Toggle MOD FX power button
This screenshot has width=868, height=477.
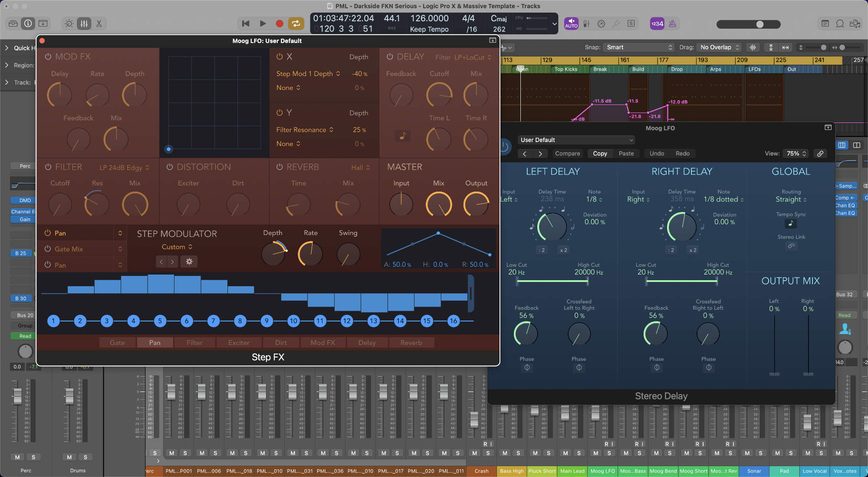48,56
